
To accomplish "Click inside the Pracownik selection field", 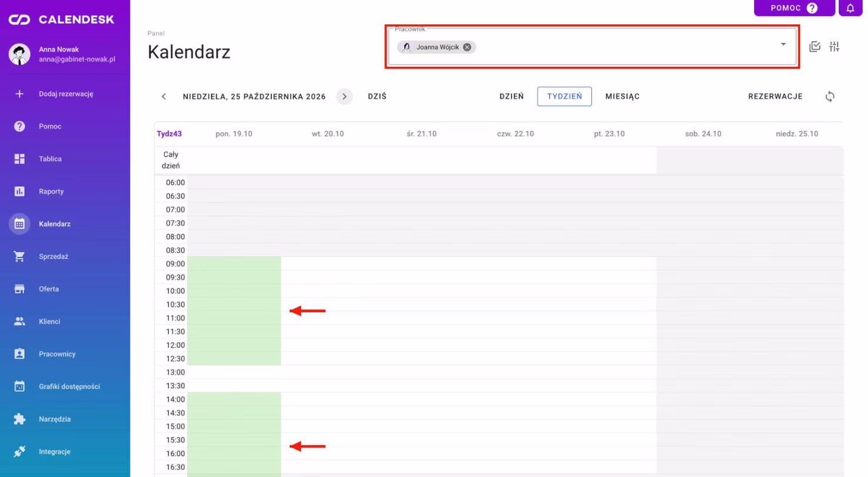I will [593, 47].
